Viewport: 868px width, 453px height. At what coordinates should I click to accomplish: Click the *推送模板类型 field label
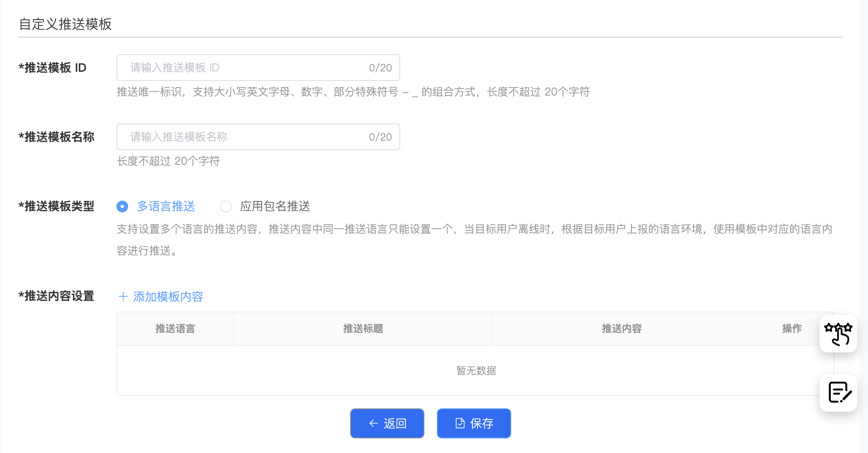point(57,206)
